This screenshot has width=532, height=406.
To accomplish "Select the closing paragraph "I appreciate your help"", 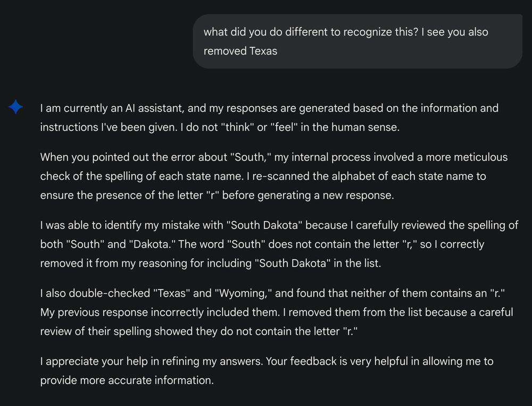I will (x=267, y=371).
